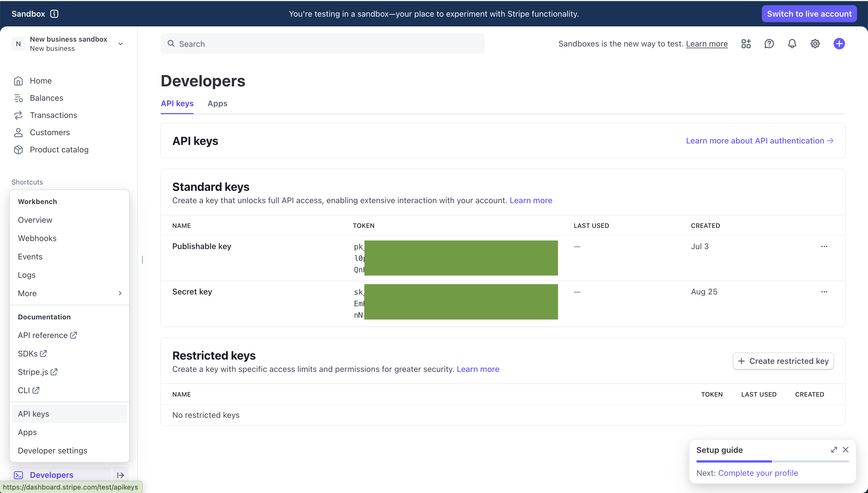Viewport: 868px width, 493px height.
Task: Reveal the Publishable key token
Action: coord(456,258)
